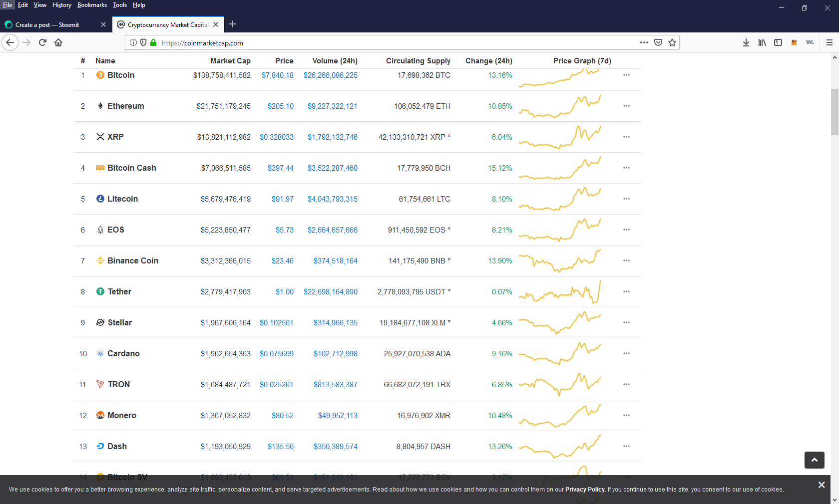Open the Tools menu
The width and height of the screenshot is (839, 504).
120,5
